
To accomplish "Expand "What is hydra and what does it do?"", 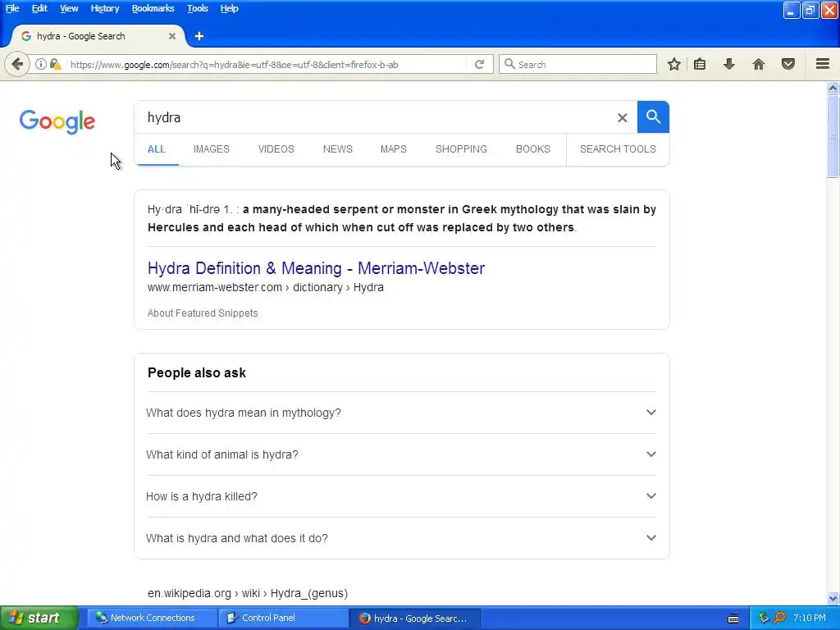I will (401, 538).
